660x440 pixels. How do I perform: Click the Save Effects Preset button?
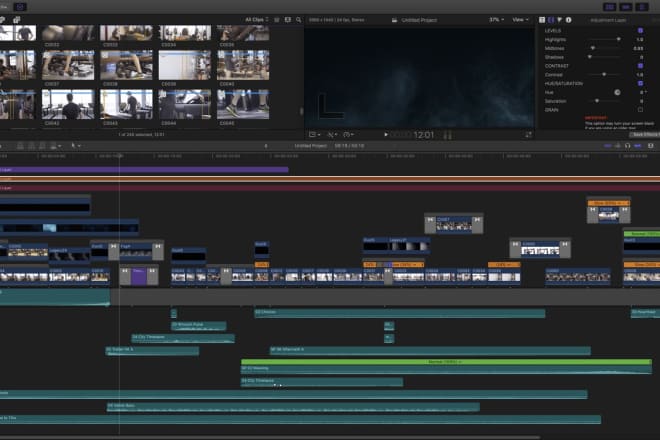click(644, 135)
